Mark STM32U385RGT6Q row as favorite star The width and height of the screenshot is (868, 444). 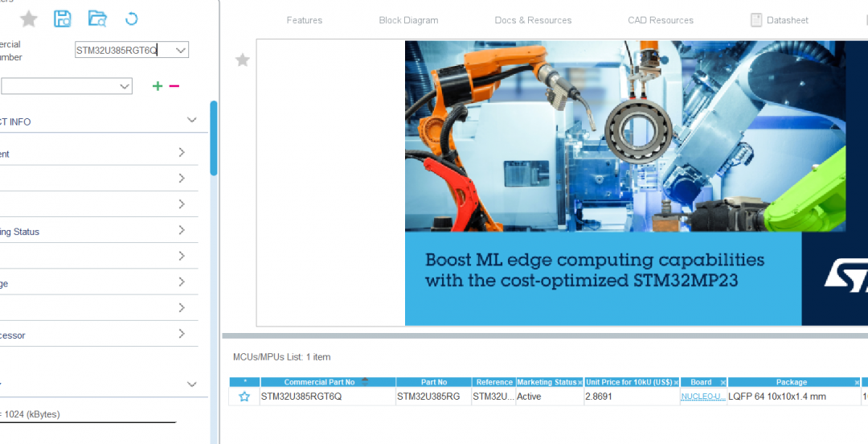click(x=244, y=397)
